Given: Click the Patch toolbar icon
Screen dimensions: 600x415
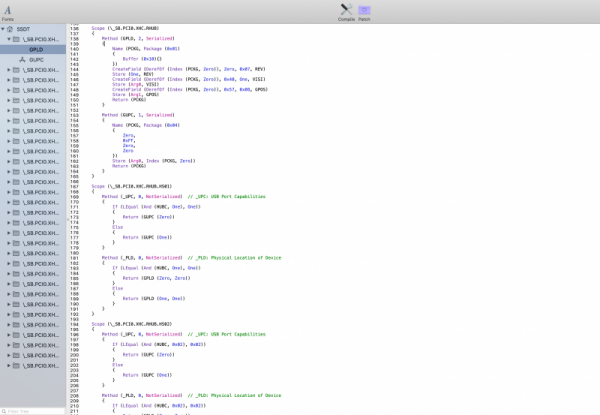Looking at the screenshot, I should (x=364, y=9).
